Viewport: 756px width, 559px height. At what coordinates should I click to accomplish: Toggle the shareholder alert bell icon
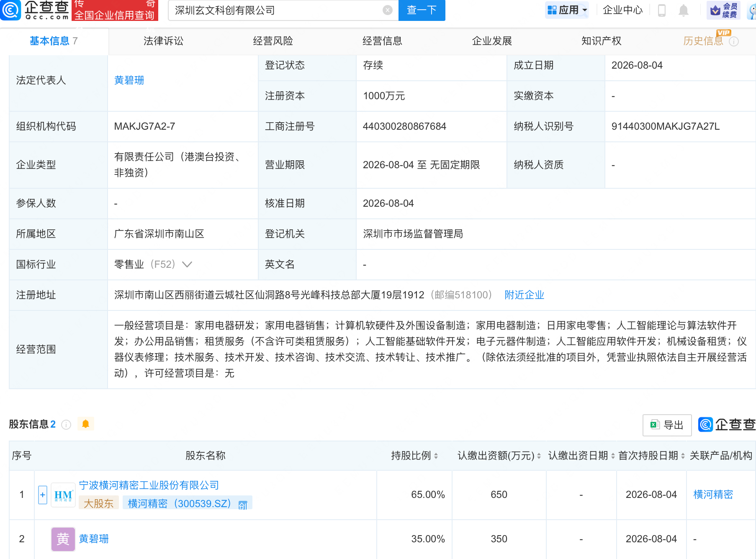[86, 424]
